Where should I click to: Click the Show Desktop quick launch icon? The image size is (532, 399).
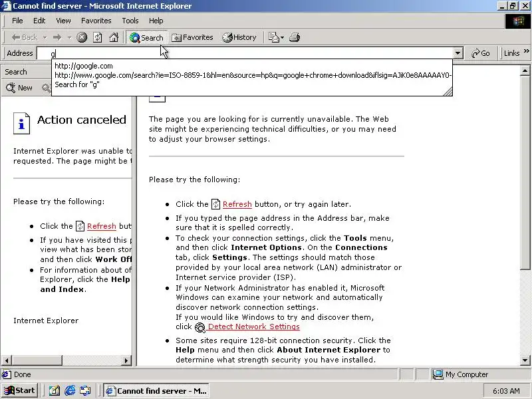click(54, 390)
